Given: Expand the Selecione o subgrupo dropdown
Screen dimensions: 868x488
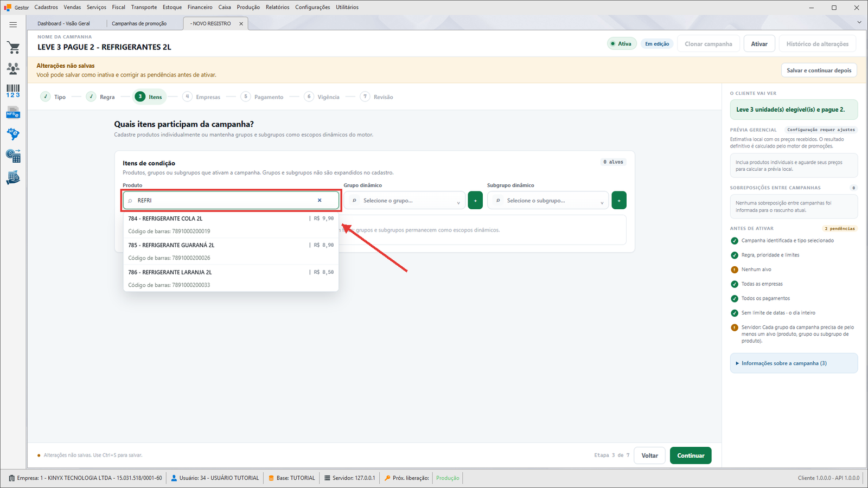Looking at the screenshot, I should 548,201.
